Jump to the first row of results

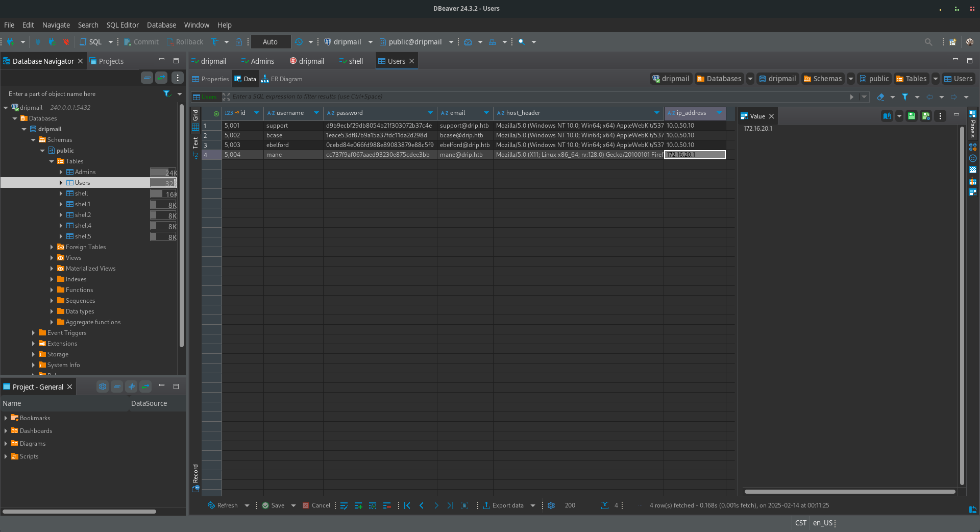click(x=407, y=505)
